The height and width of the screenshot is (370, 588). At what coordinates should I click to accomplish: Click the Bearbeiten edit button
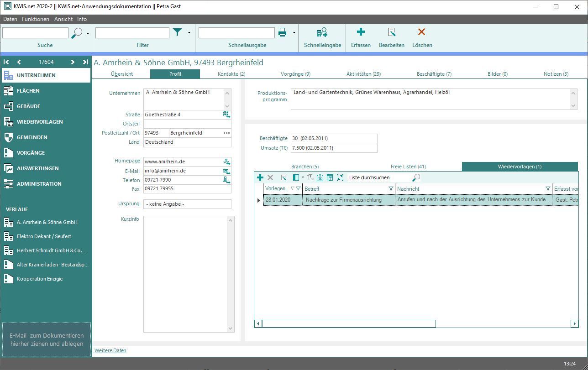coord(392,37)
